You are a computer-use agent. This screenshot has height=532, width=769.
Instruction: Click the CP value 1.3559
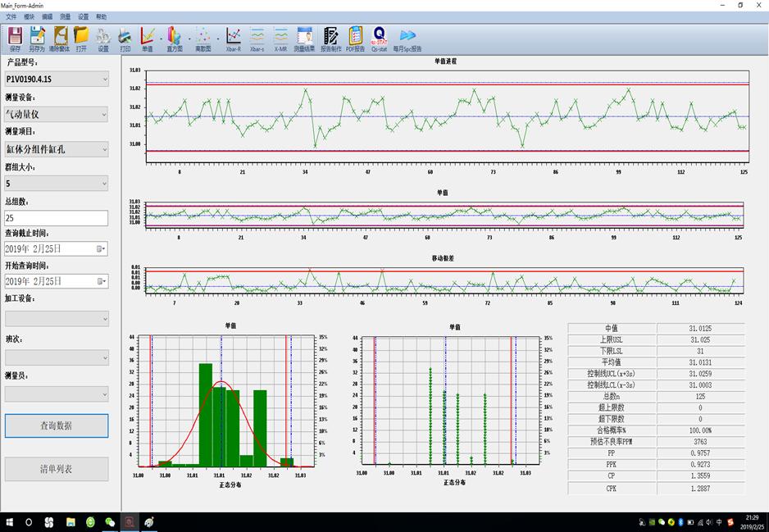(x=700, y=475)
